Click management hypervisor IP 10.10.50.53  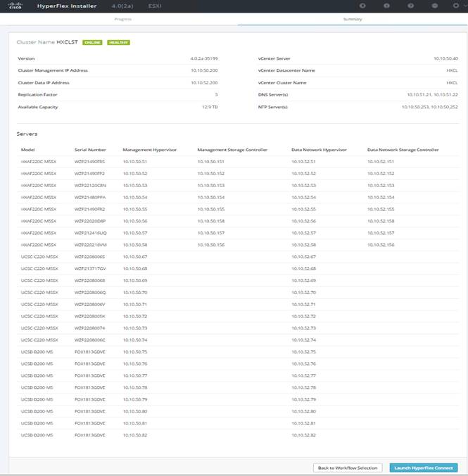pyautogui.click(x=135, y=186)
